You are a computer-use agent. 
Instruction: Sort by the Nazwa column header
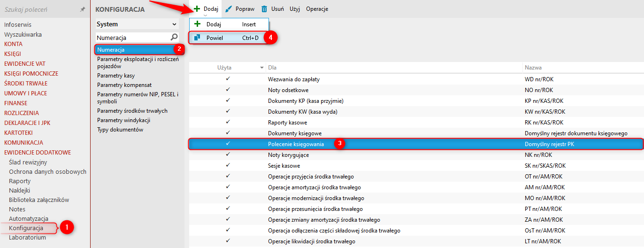coord(533,68)
